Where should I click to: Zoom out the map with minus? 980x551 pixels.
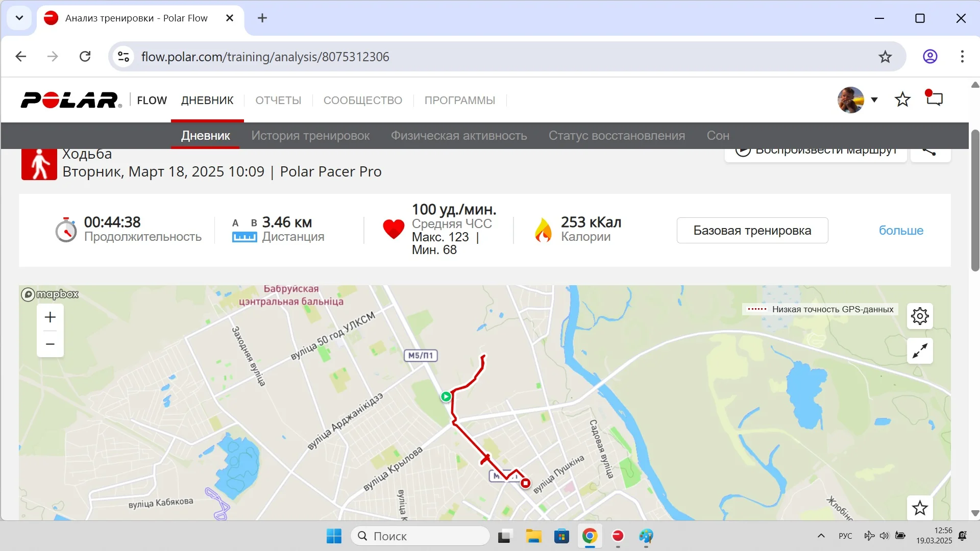50,344
